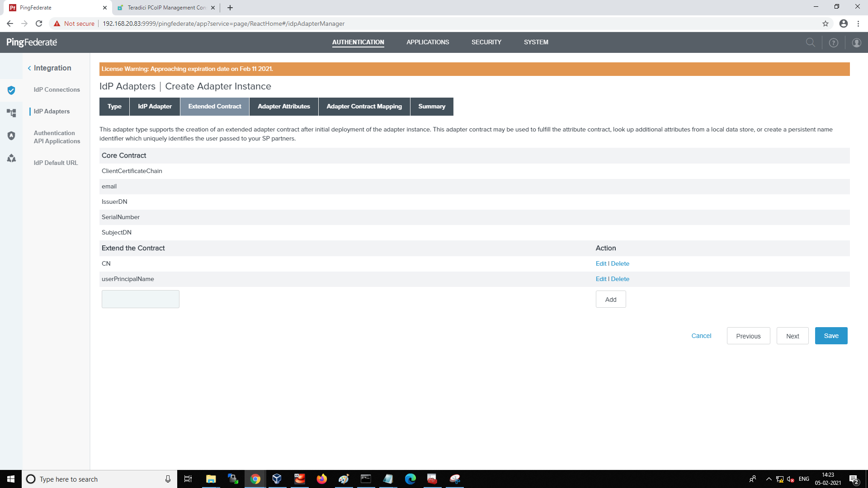Open the SECURITY menu
The width and height of the screenshot is (868, 488).
click(x=486, y=42)
